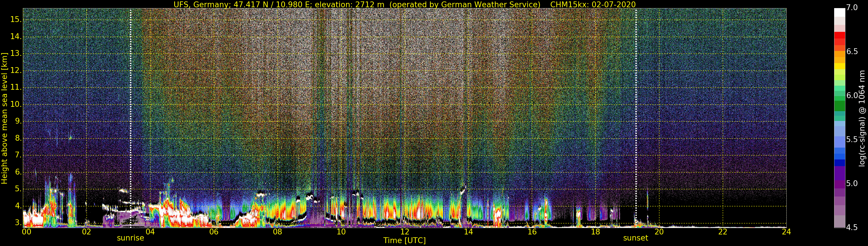868x246 pixels.
Task: Click the time axis tick "18"
Action: coord(595,232)
